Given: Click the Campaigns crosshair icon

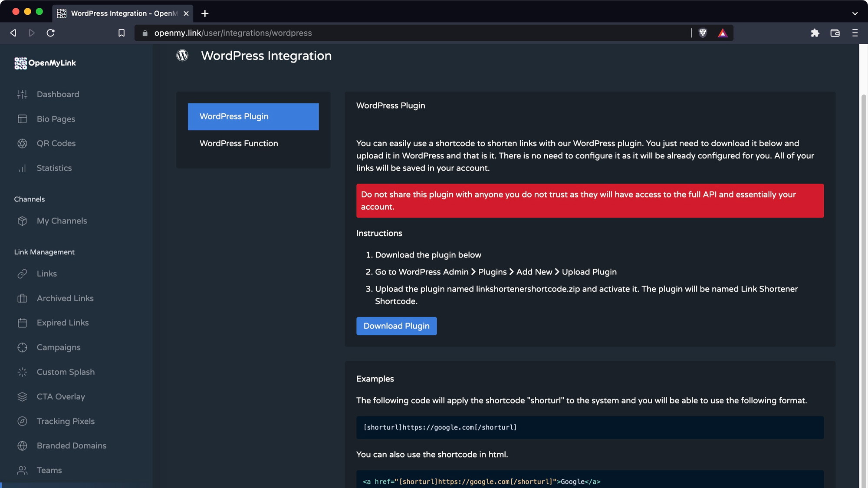Looking at the screenshot, I should tap(23, 347).
